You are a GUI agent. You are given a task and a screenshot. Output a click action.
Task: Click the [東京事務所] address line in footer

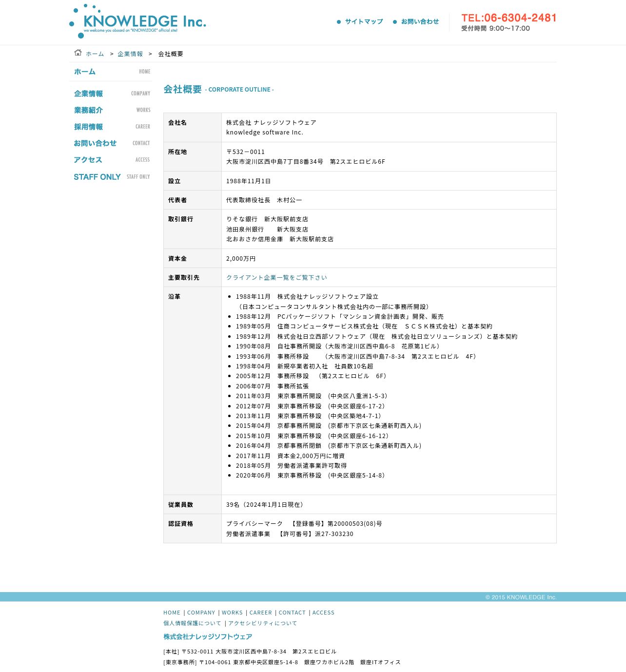[282, 662]
